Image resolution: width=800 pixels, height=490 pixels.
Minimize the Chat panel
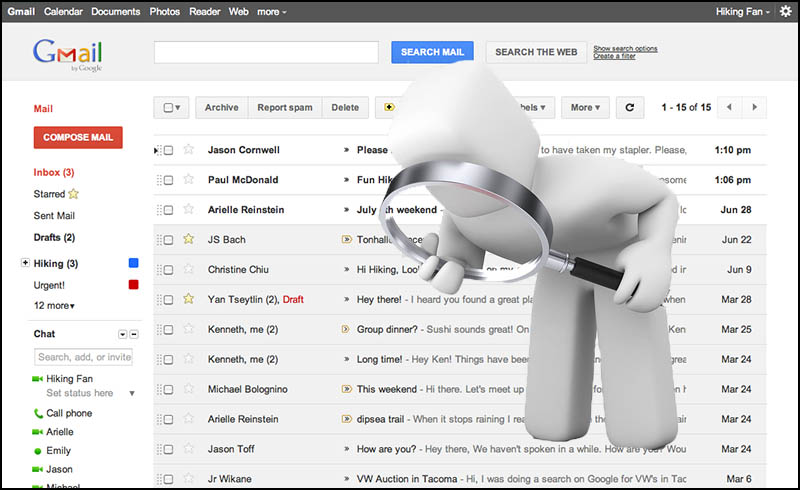[134, 334]
